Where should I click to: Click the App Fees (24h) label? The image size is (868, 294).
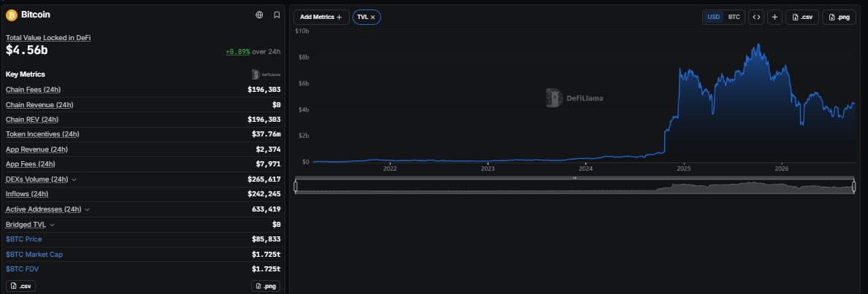point(31,164)
